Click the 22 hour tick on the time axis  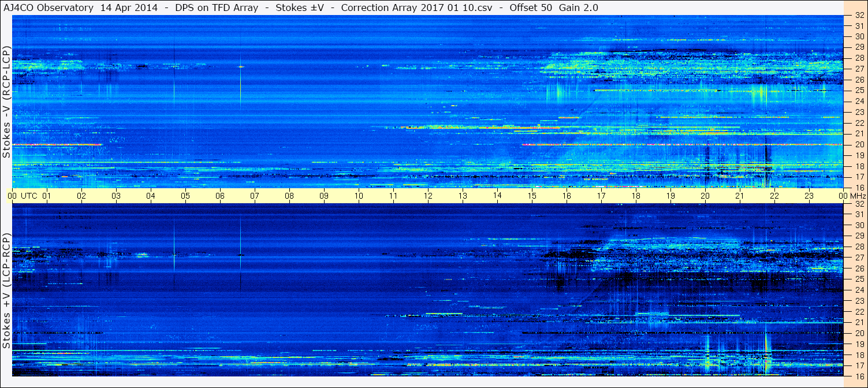click(x=774, y=196)
